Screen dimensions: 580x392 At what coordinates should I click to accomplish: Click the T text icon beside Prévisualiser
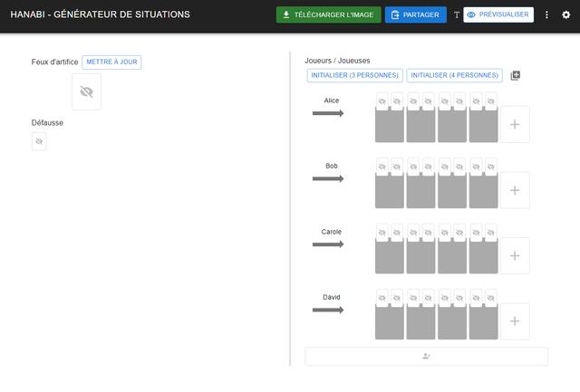pos(457,14)
